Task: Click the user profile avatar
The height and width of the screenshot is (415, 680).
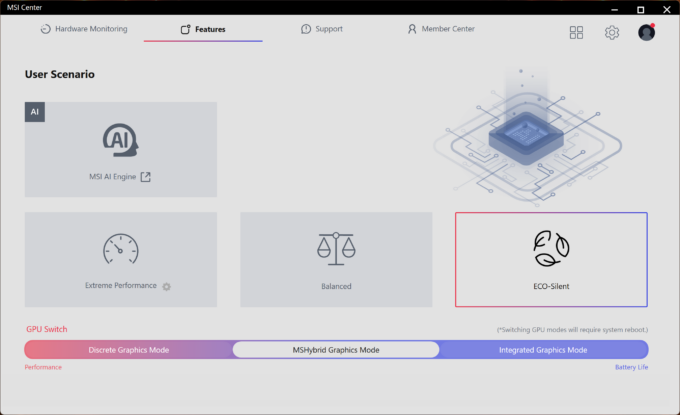Action: click(x=646, y=33)
